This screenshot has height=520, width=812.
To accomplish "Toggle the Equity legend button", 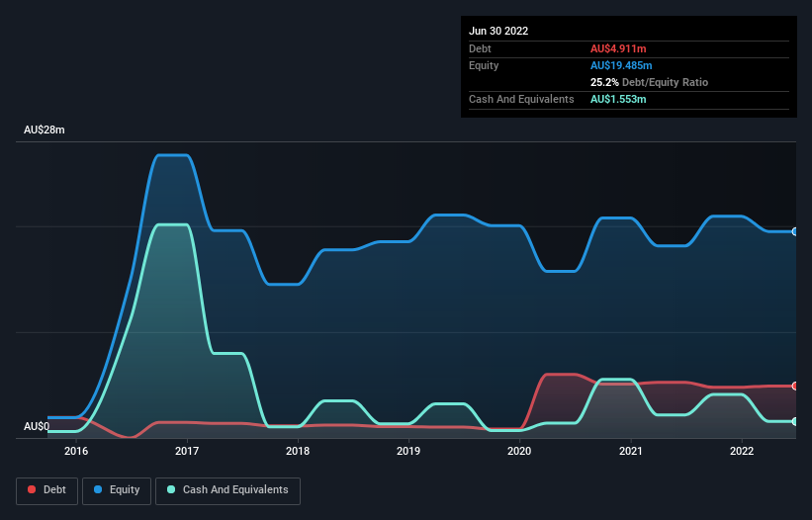I will (x=117, y=490).
